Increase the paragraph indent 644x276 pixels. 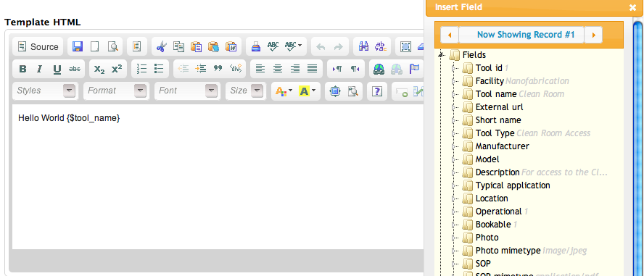click(x=201, y=69)
